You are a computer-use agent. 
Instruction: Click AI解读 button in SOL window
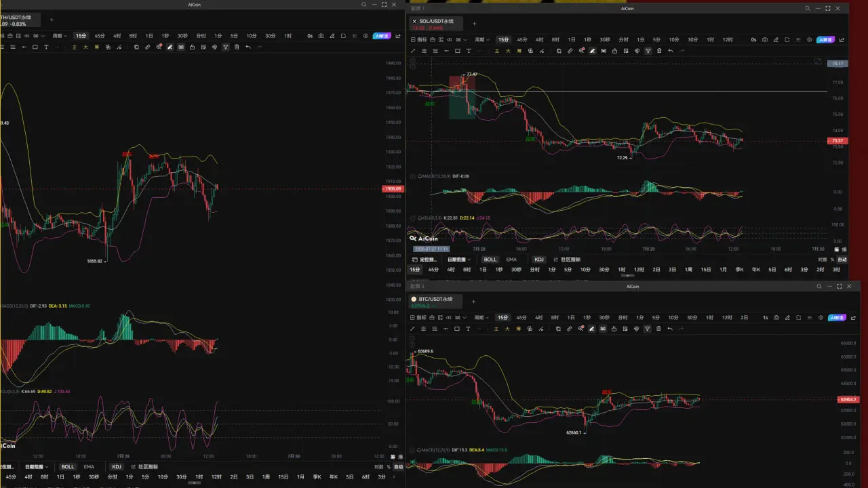[x=825, y=39]
